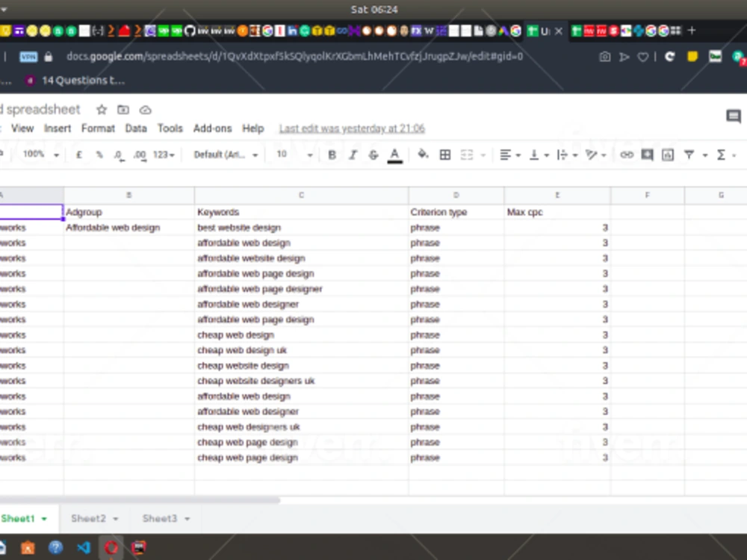Screen dimensions: 747x560
Task: Open the Help menu
Action: (253, 128)
